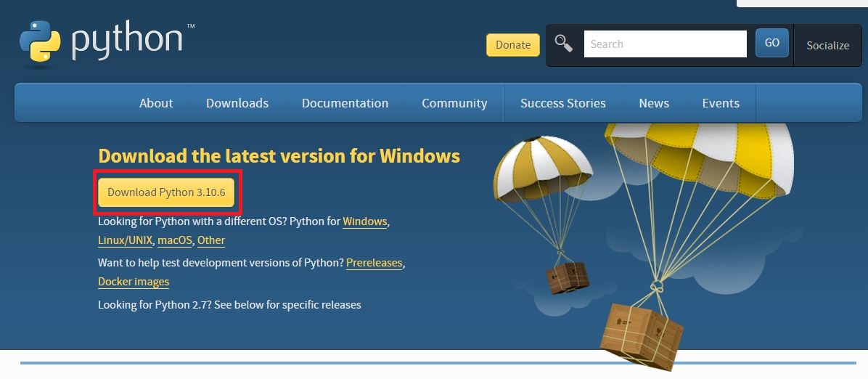Screen dimensions: 868x379
Task: Open the Downloads navigation menu
Action: click(x=237, y=103)
